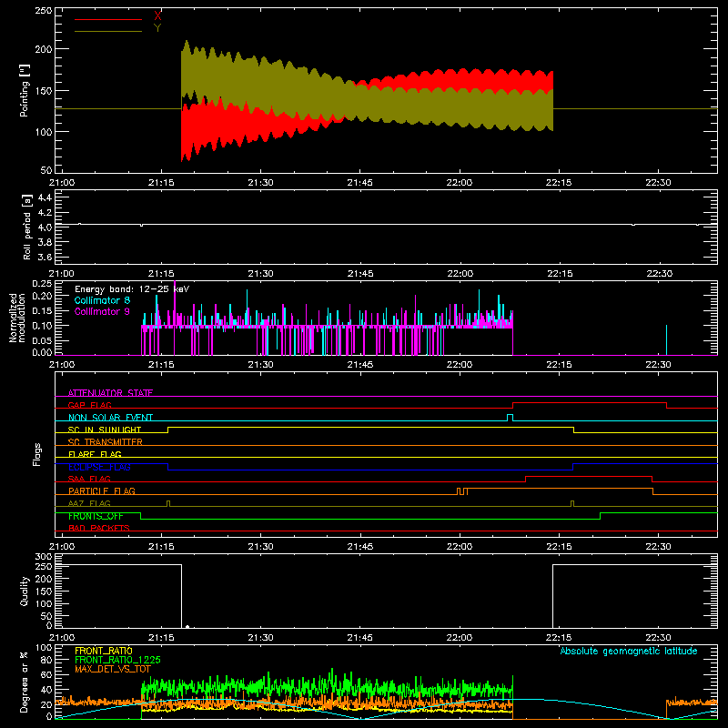The width and height of the screenshot is (728, 728).
Task: Click the white dot in the Quality plot
Action: point(187,627)
